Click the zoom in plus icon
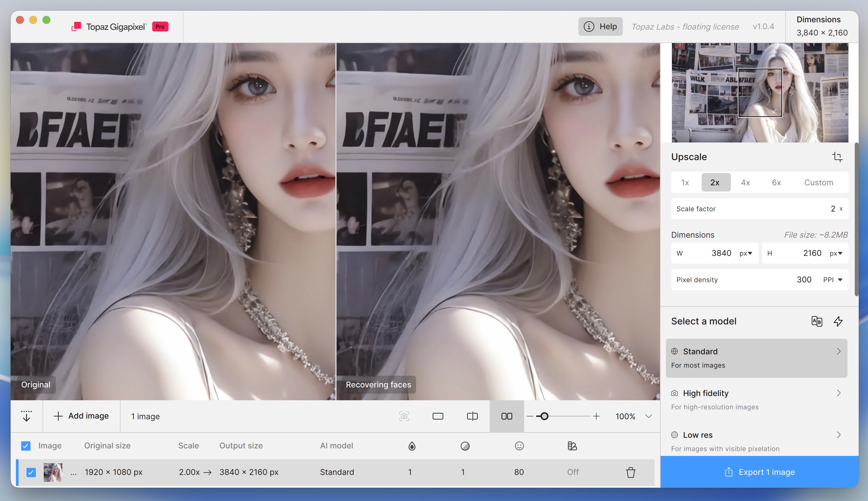Viewport: 868px width, 501px height. [x=596, y=417]
